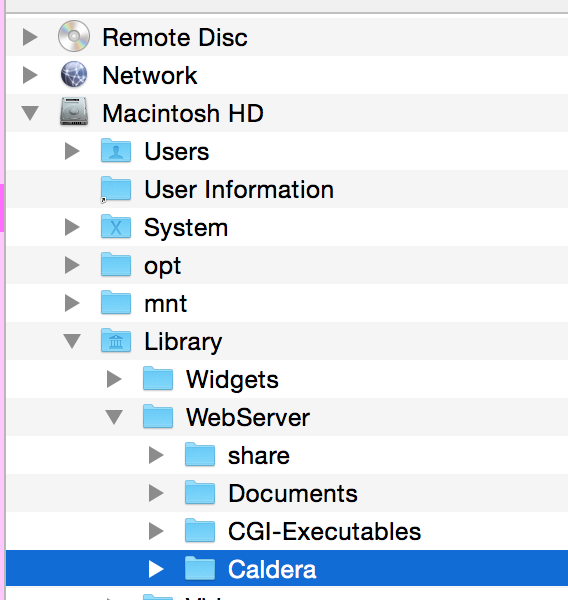Select the Widgets row text
Screen dimensions: 568x600
pyautogui.click(x=232, y=380)
